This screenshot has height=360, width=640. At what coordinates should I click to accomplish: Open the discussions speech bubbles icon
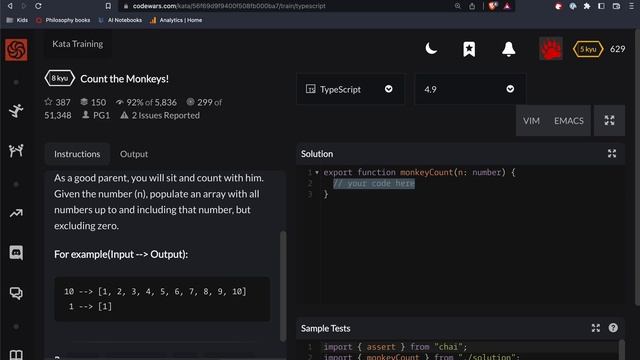pos(16,293)
